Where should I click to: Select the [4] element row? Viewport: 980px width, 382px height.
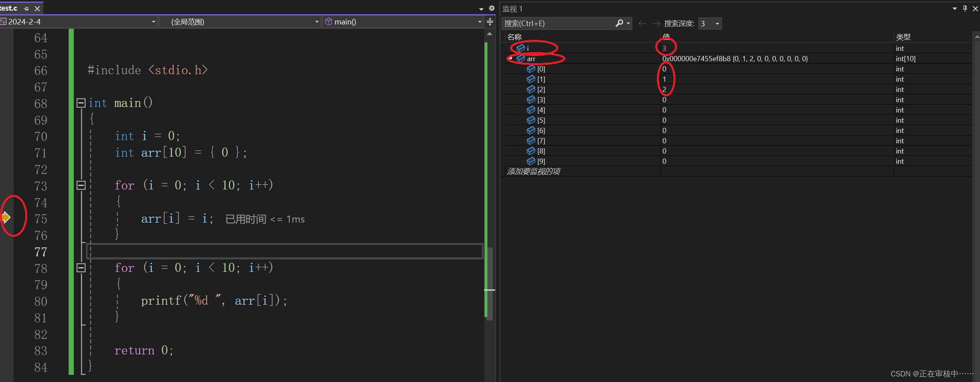click(739, 110)
